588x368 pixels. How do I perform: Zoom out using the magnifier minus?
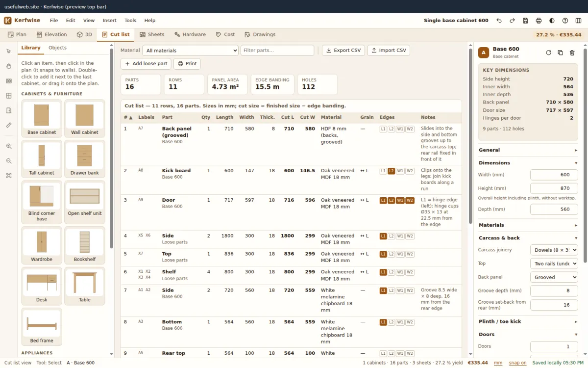point(8,161)
